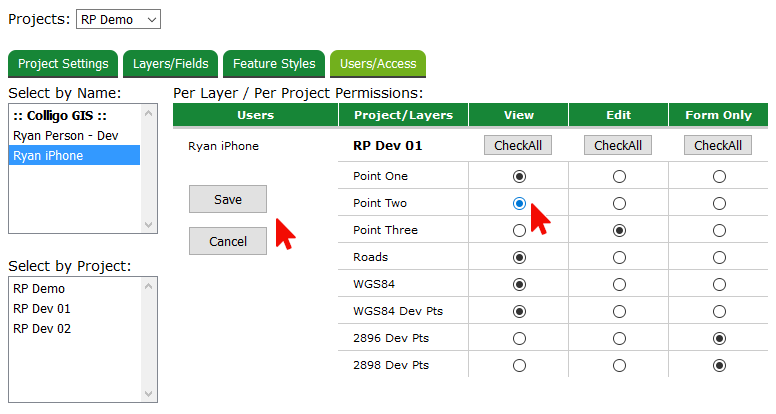Click the Save button
Image resolution: width=776 pixels, height=414 pixels.
pos(228,199)
